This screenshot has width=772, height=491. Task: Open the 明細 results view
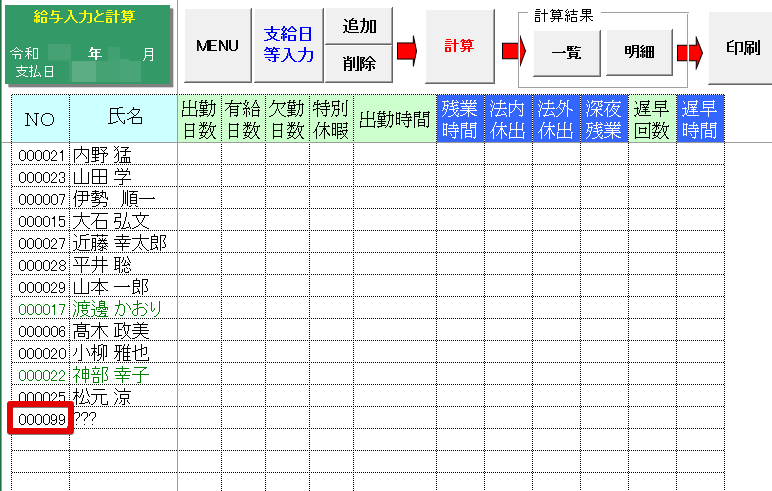tap(639, 53)
